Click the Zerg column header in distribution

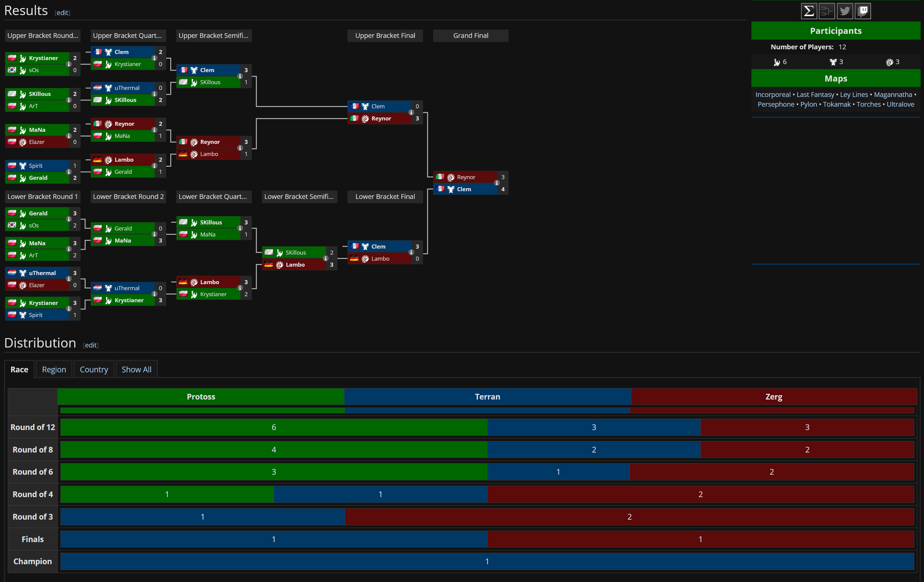pyautogui.click(x=774, y=397)
